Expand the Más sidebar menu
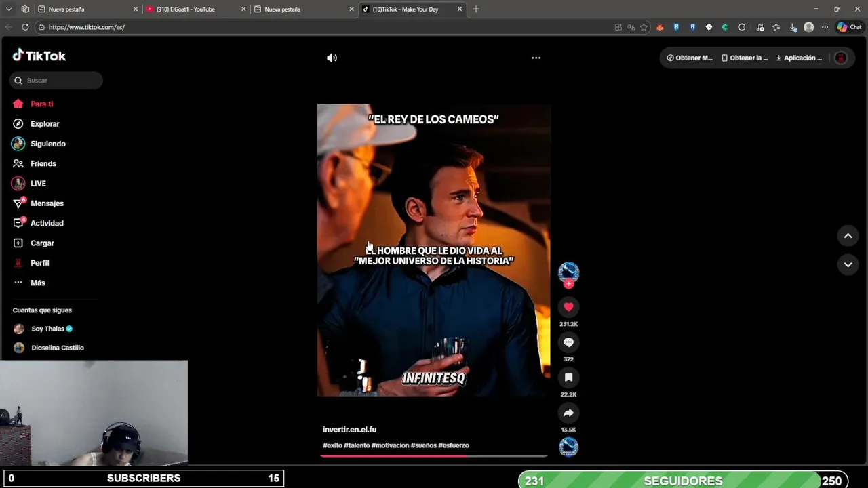This screenshot has width=868, height=488. pyautogui.click(x=37, y=283)
